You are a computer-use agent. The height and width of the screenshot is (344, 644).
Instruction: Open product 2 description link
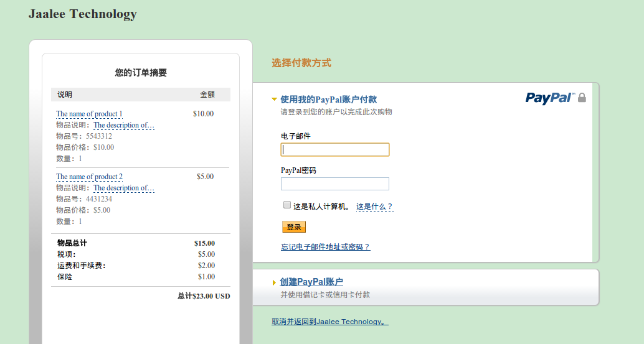pos(123,188)
